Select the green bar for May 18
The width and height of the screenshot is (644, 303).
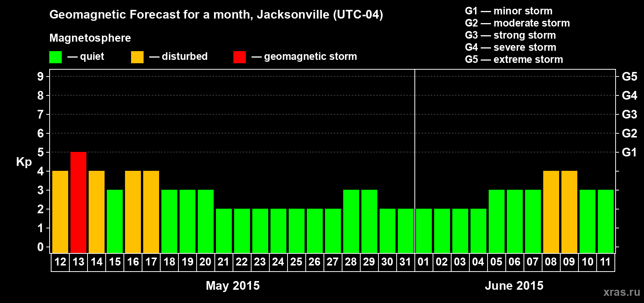point(169,222)
